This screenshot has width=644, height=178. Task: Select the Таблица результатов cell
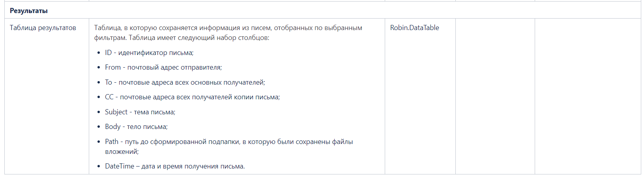43,28
